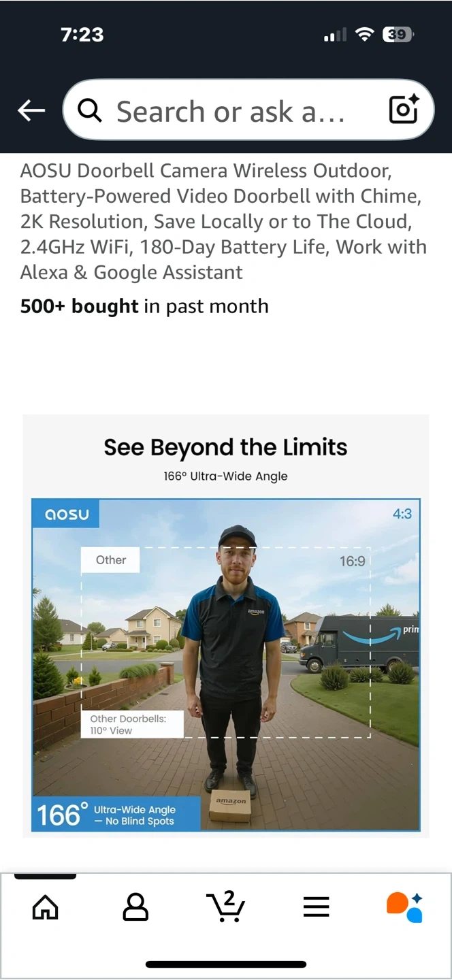
Task: Open the account profile tab
Action: coord(135,907)
